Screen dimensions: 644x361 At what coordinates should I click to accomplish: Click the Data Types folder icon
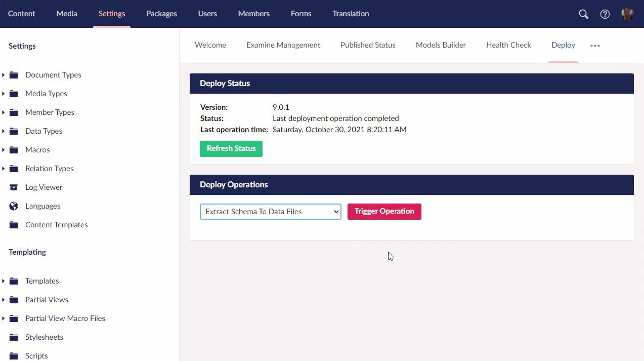[x=14, y=131]
